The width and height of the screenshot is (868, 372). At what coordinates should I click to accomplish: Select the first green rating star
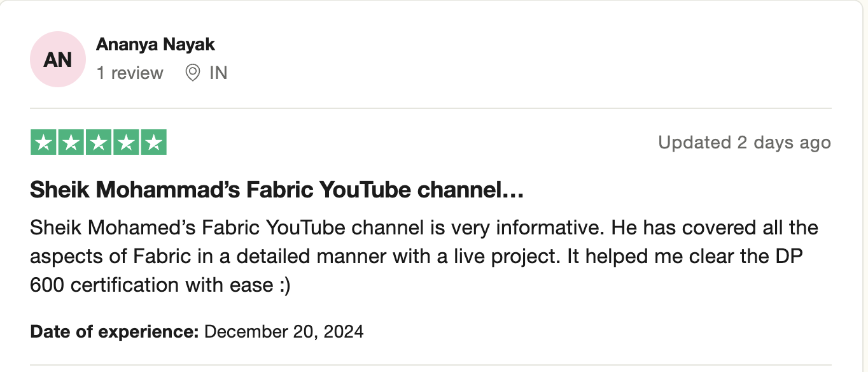[44, 142]
